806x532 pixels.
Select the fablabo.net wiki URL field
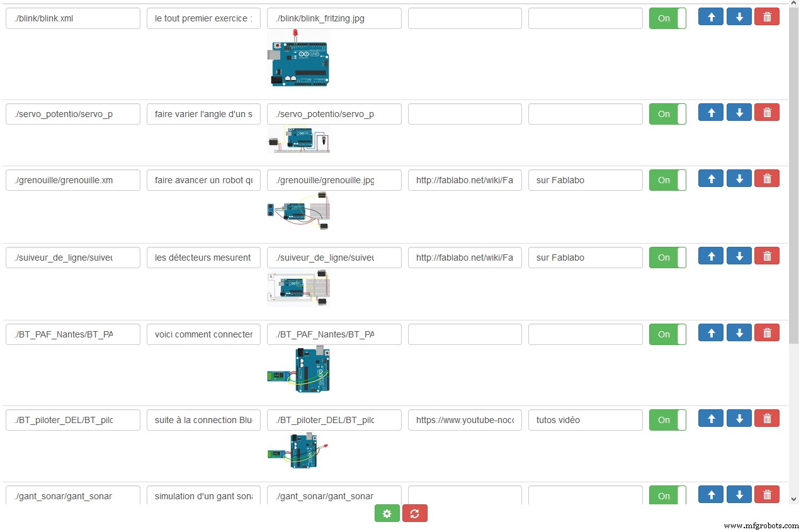(464, 180)
